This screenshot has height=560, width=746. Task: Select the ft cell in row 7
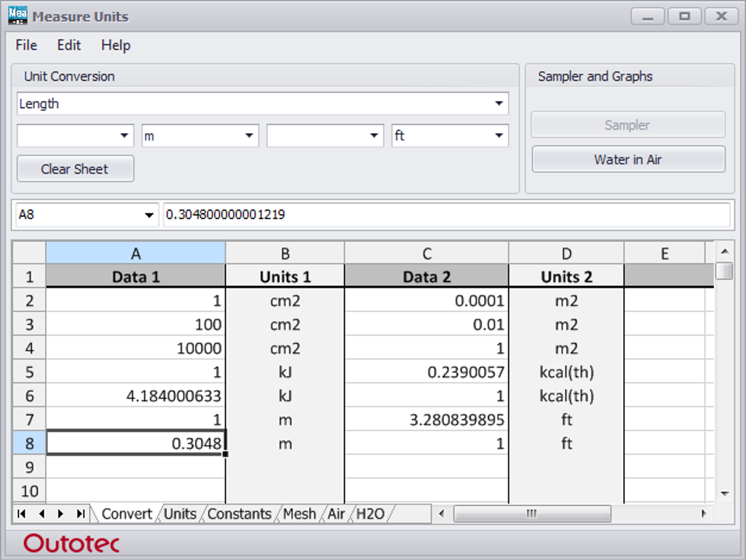(566, 419)
